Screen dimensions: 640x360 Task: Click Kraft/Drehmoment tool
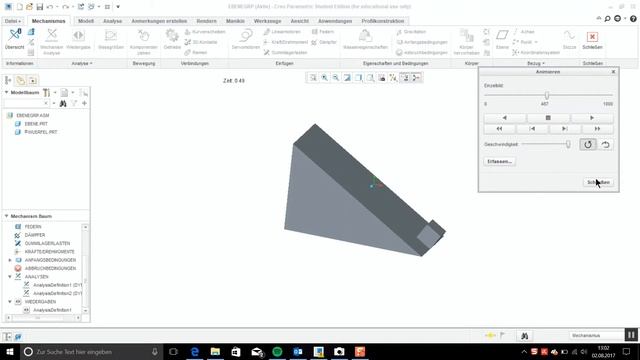pyautogui.click(x=286, y=42)
